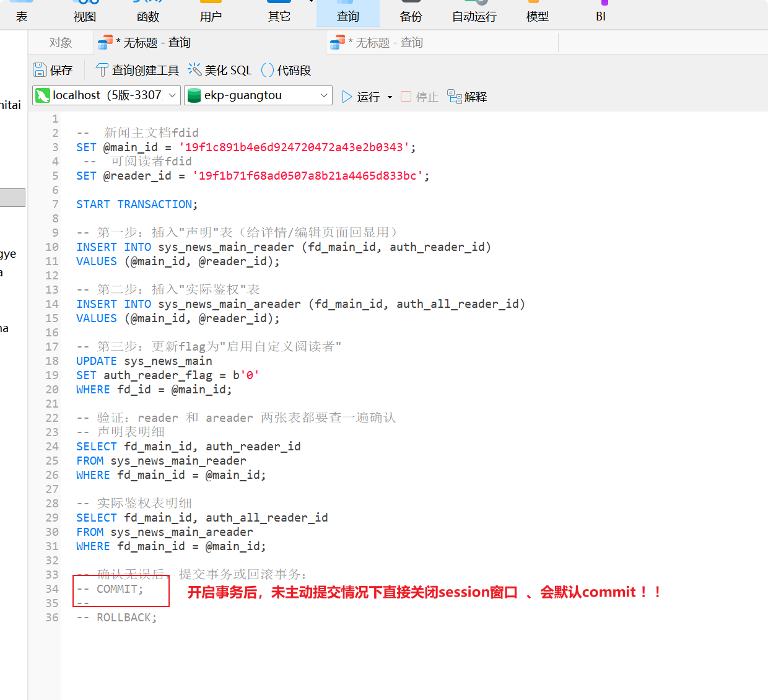
Task: Click the UPDATE sys_news_main line
Action: 144,361
